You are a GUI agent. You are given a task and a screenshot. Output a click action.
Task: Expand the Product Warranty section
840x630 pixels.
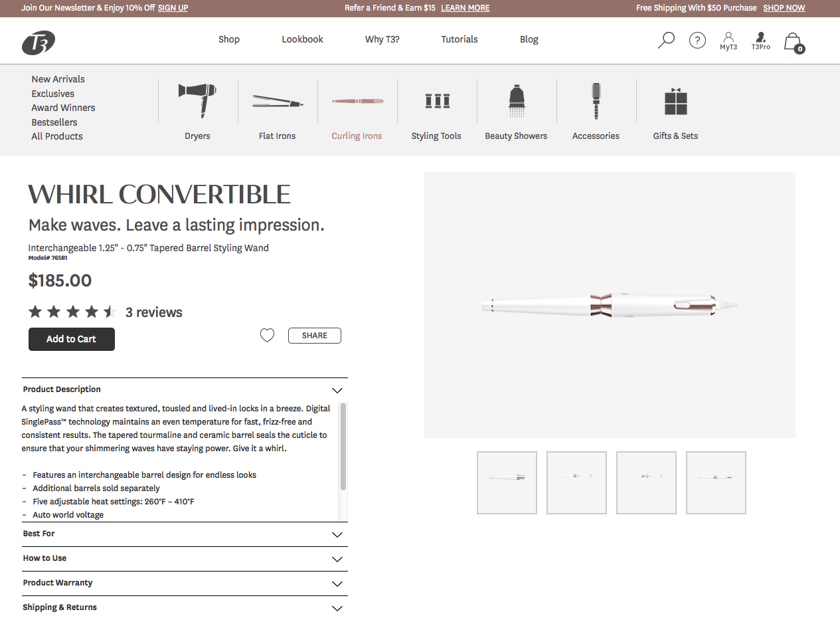click(x=185, y=583)
